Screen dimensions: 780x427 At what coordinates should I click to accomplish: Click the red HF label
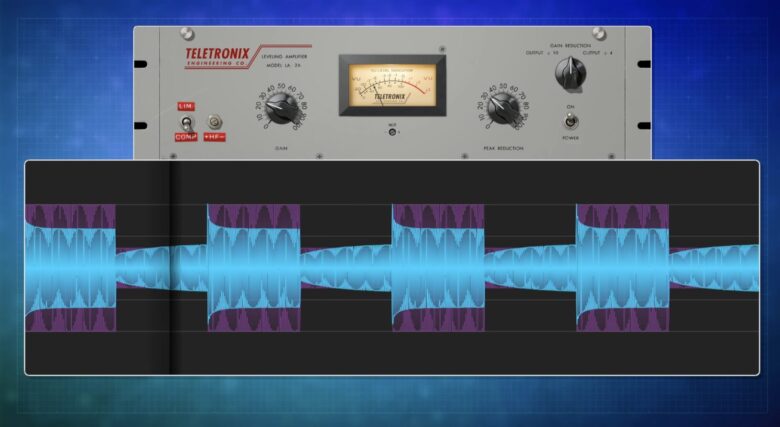click(214, 136)
